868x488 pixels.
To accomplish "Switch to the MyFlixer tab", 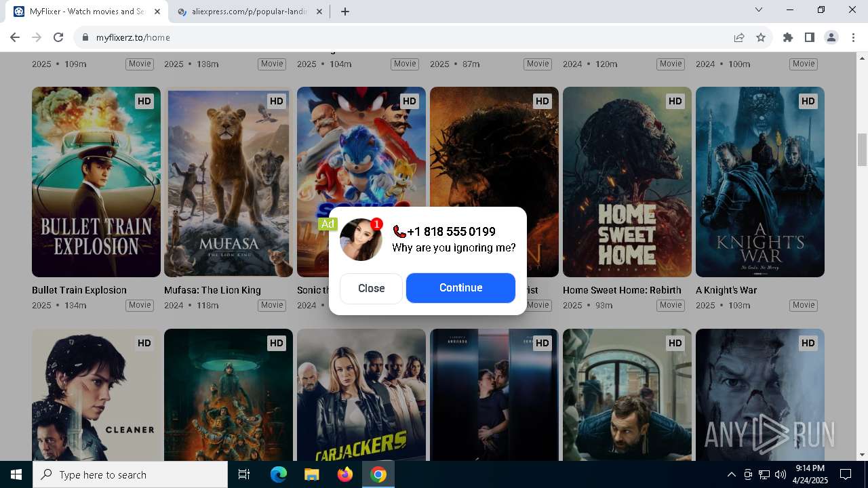I will [x=86, y=12].
